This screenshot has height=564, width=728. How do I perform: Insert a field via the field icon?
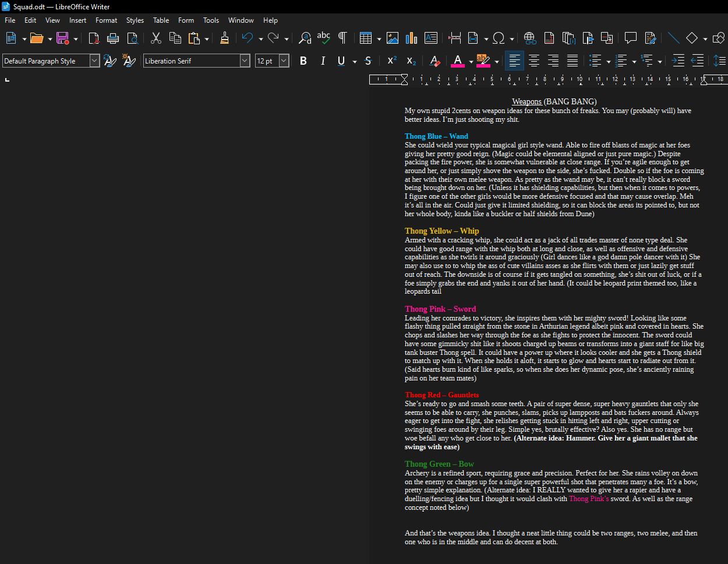473,38
